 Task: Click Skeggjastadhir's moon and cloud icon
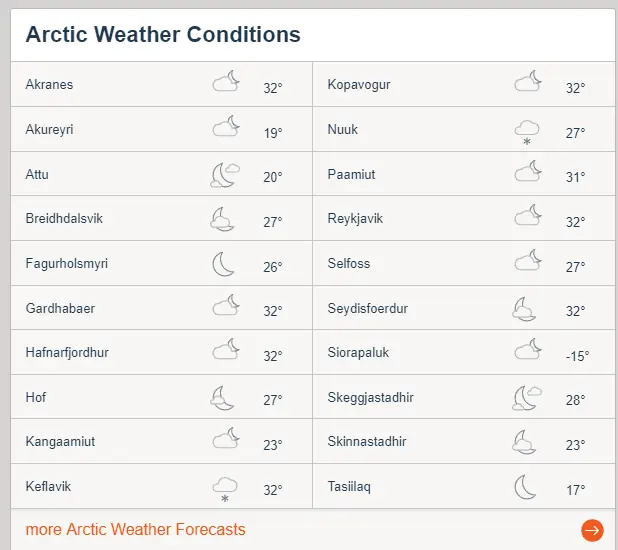527,397
